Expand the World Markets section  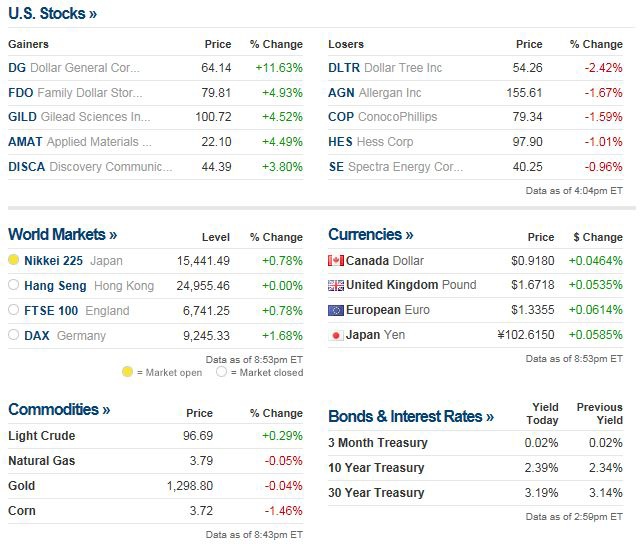tap(62, 235)
